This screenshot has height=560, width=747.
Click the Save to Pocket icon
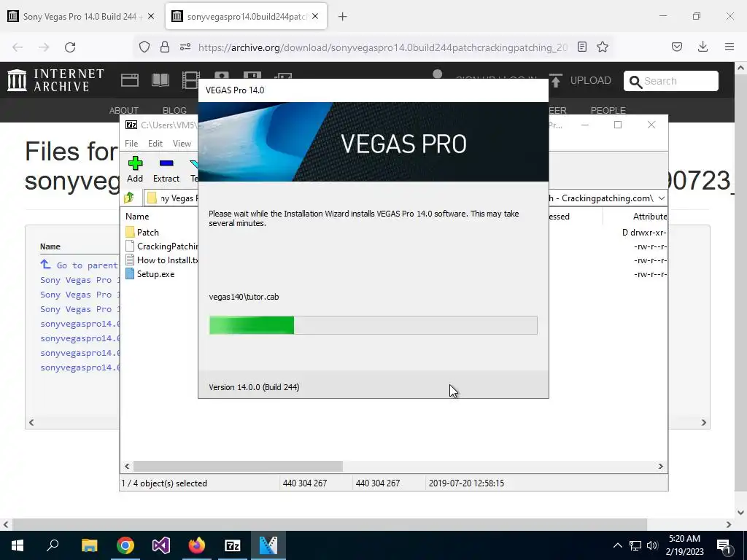point(677,47)
